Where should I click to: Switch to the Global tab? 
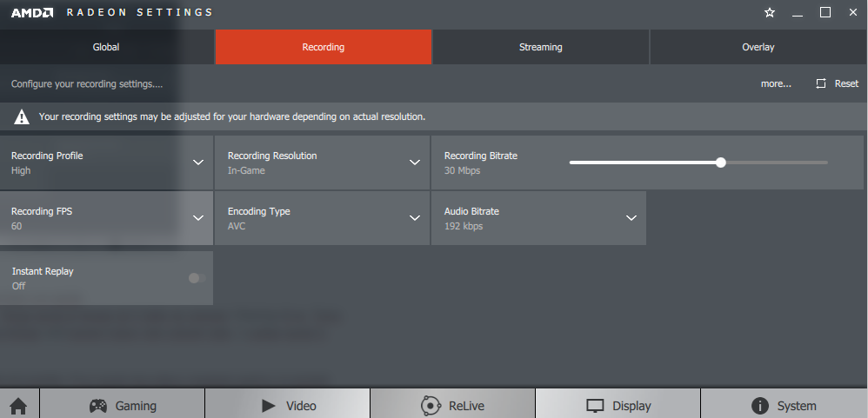pyautogui.click(x=106, y=47)
